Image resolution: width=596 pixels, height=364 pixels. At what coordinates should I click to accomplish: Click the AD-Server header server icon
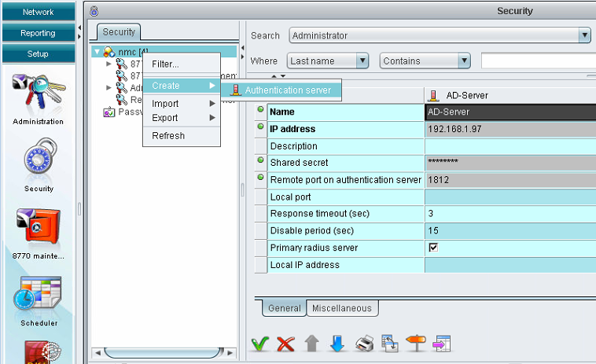[x=433, y=95]
